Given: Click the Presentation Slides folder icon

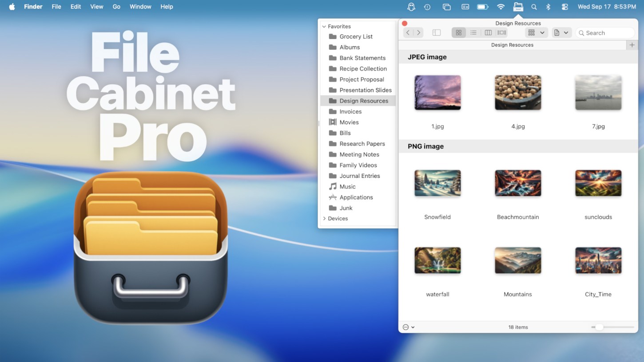Looking at the screenshot, I should (333, 90).
